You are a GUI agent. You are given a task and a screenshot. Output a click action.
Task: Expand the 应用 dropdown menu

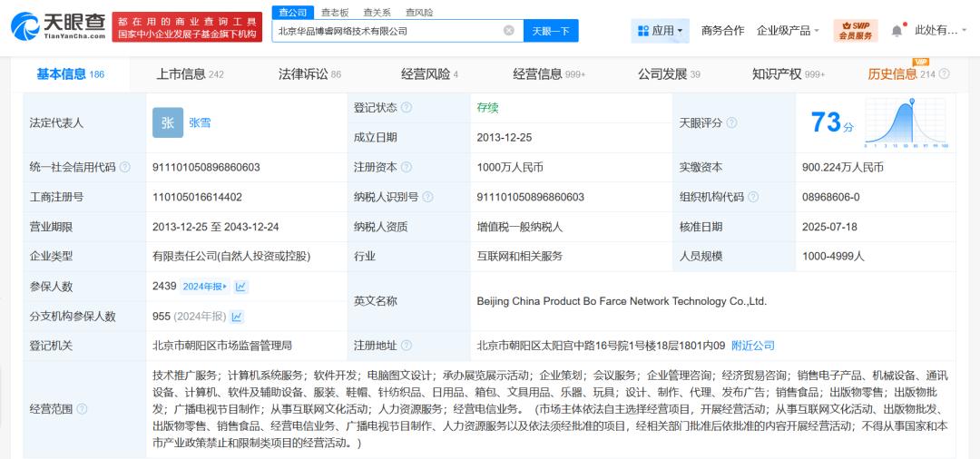660,31
